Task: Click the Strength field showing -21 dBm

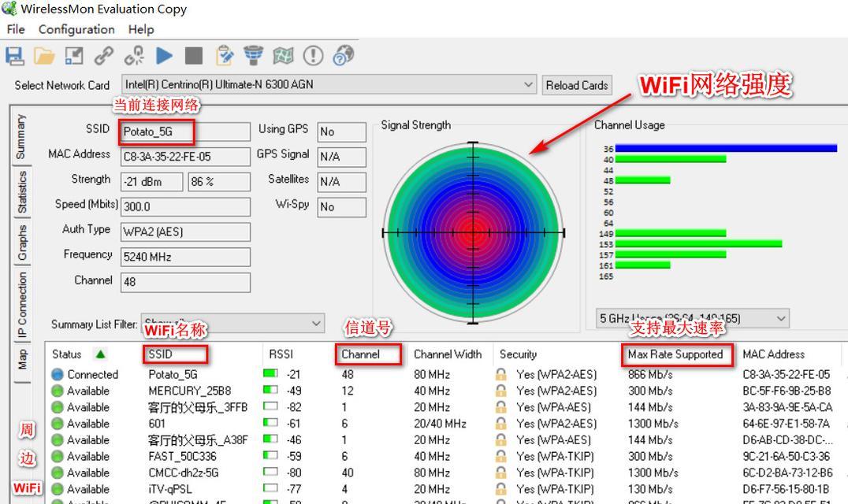Action: pyautogui.click(x=151, y=182)
